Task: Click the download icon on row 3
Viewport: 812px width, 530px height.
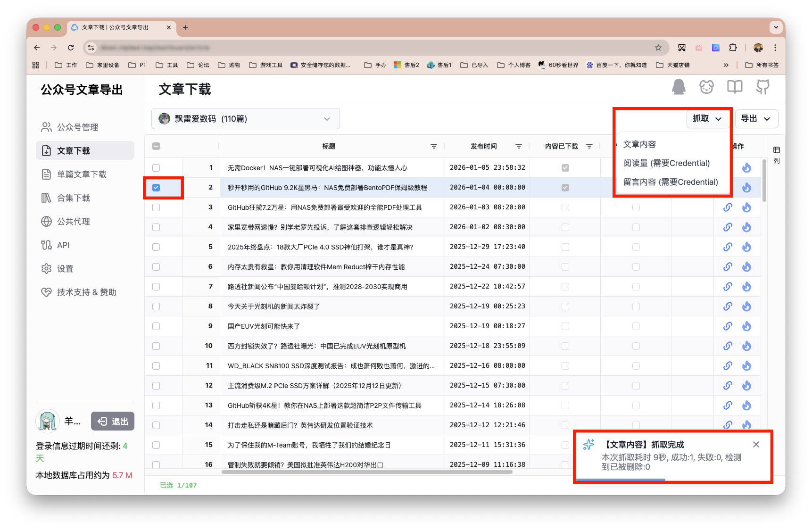Action: pos(746,207)
